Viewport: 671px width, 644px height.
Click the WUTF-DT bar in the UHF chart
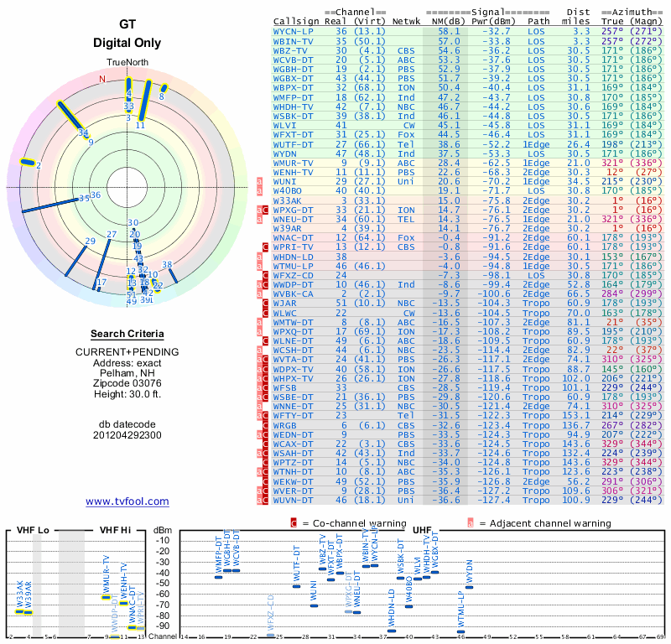click(x=297, y=587)
